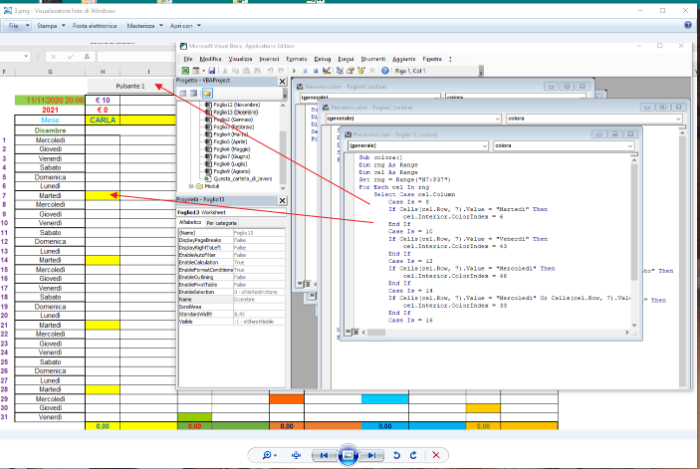Toggle Design Mode icon in VBA toolbar

click(x=326, y=71)
